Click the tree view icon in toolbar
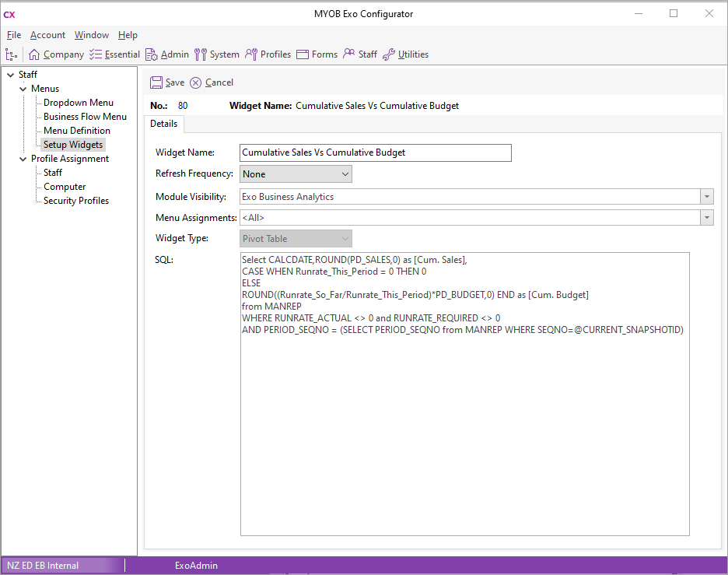Viewport: 728px width, 575px height. (11, 54)
